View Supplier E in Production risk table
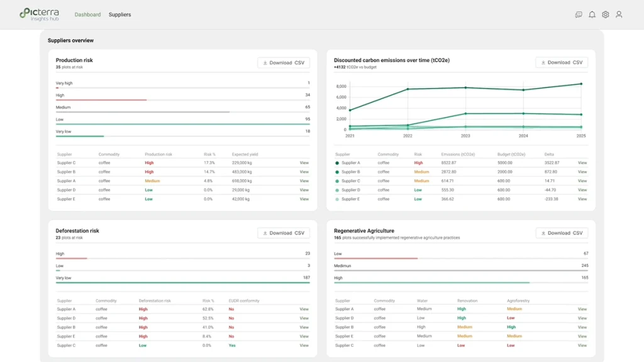Viewport: 644px width, 362px height. point(304,199)
